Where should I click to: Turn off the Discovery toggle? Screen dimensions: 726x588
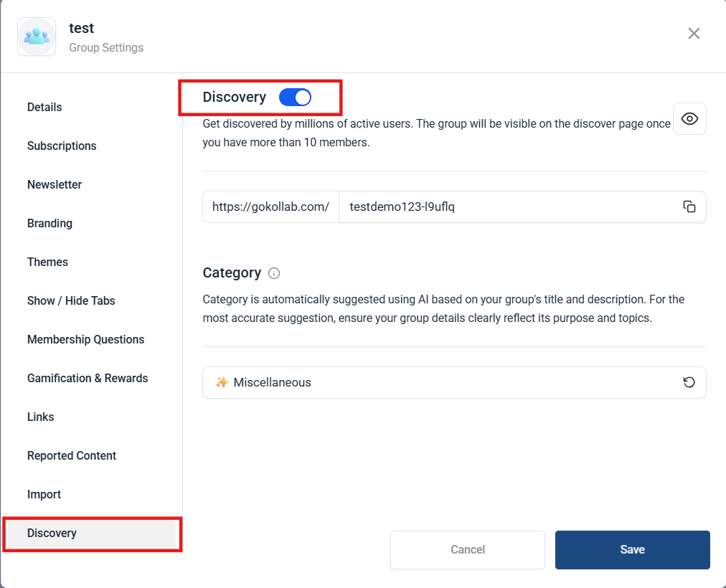click(x=295, y=98)
